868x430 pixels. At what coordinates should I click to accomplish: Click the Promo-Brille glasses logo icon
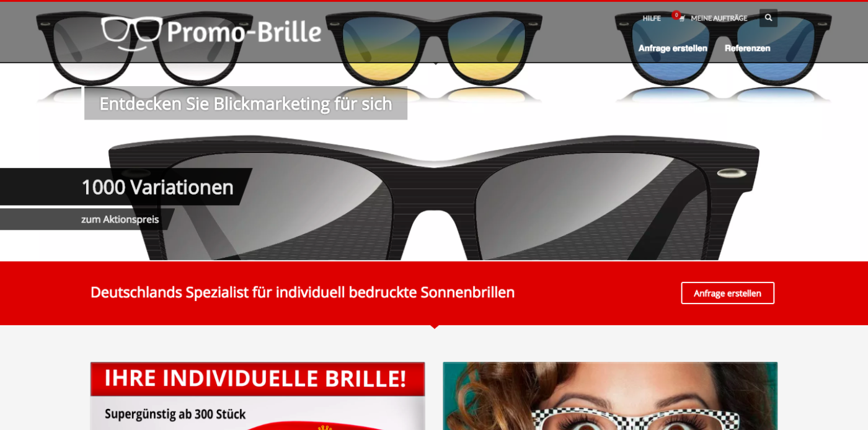click(x=131, y=33)
